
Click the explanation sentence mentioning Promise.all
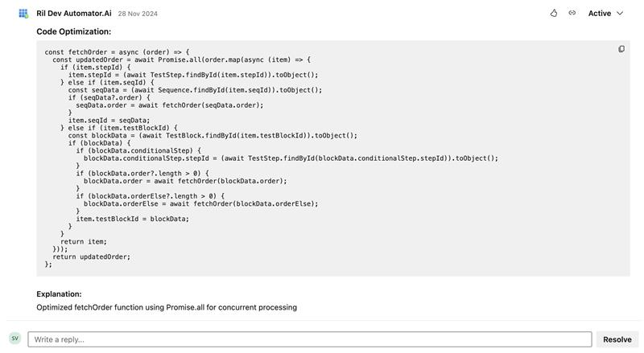(167, 307)
